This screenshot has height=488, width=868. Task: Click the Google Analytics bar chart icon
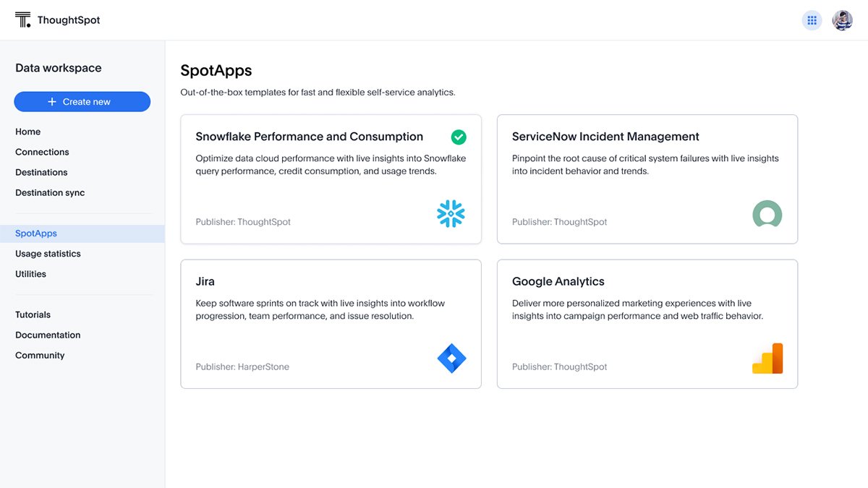pos(767,358)
